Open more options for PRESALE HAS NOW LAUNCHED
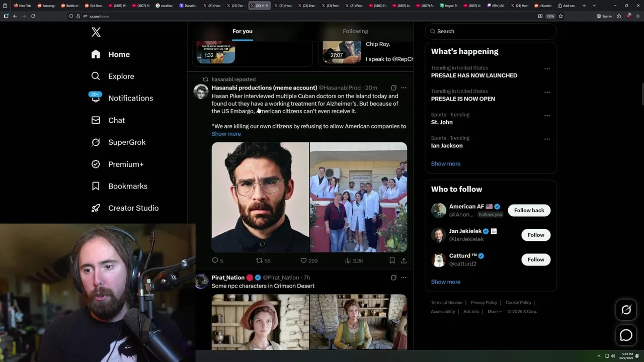This screenshot has width=644, height=362. [547, 69]
